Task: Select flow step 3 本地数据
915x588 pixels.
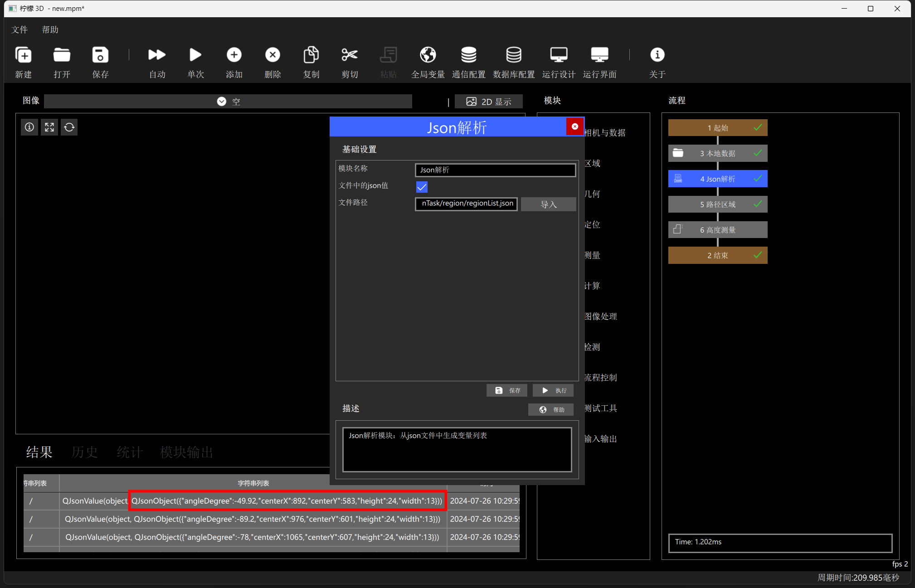Action: [718, 153]
